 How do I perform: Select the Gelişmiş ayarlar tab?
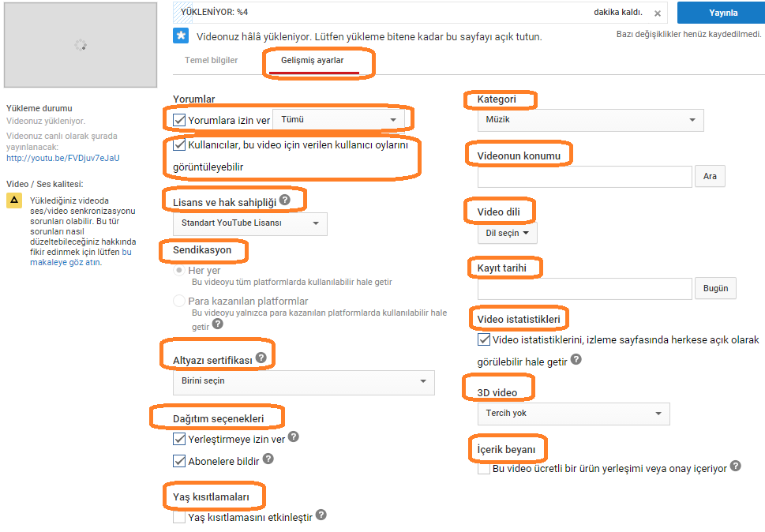pos(313,60)
